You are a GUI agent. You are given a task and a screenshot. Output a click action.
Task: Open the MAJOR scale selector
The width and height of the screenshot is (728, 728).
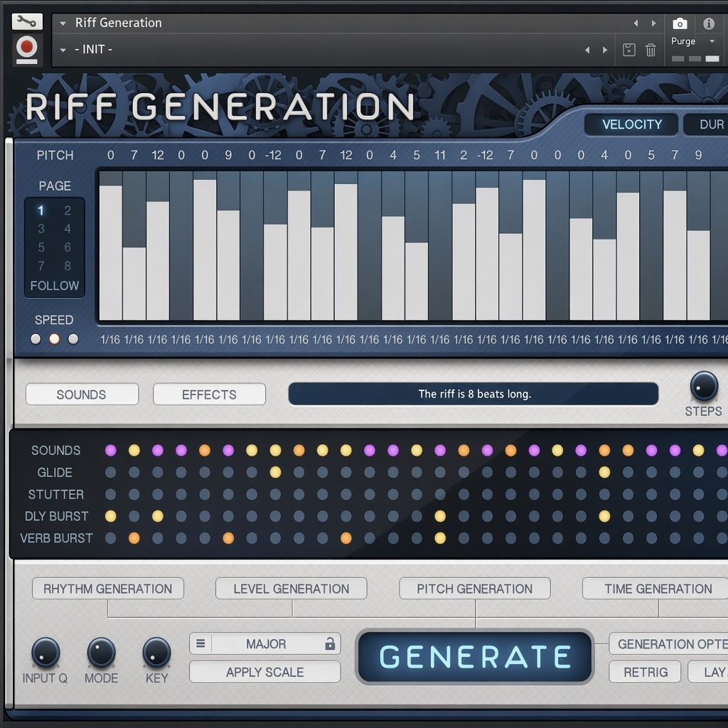pos(266,643)
